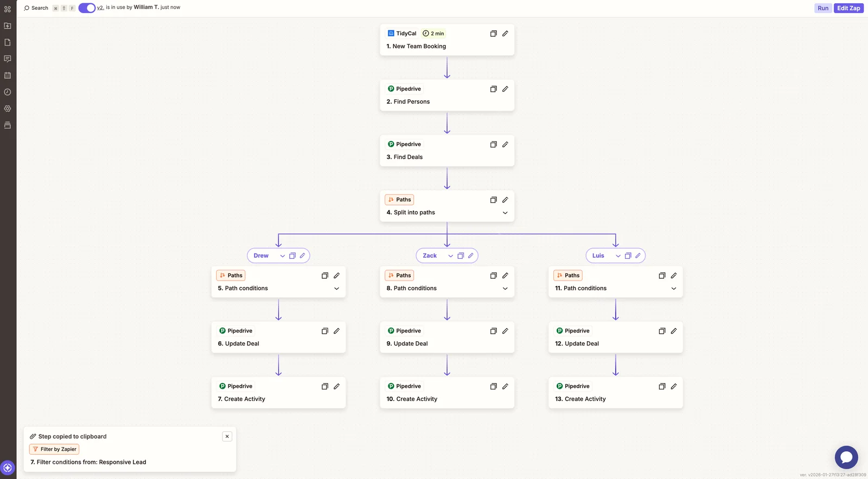Viewport: 868px width, 479px height.
Task: Open the settings gear icon in sidebar
Action: tap(8, 108)
